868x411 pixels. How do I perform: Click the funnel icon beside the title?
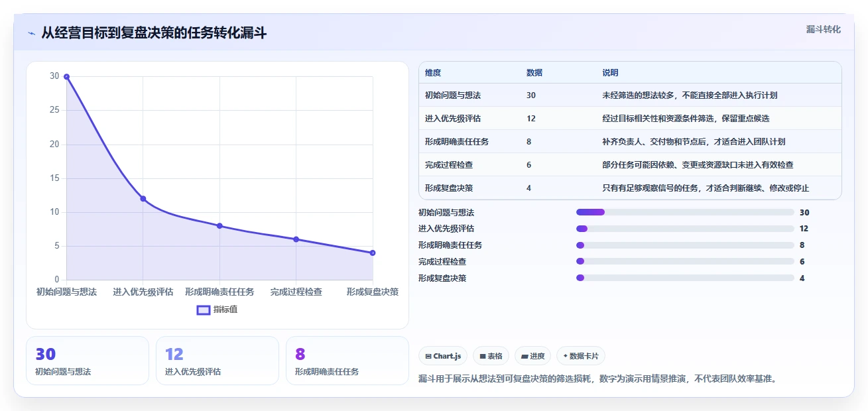tap(31, 33)
